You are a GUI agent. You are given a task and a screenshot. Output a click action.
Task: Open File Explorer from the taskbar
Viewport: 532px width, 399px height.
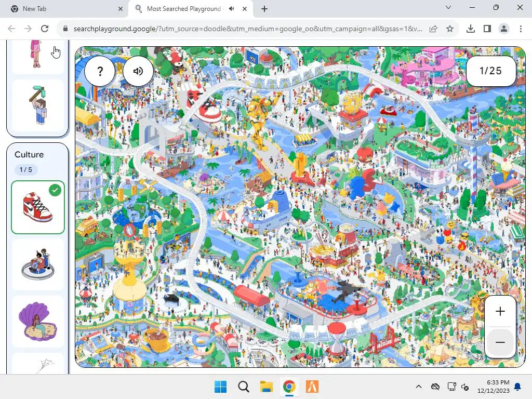pyautogui.click(x=267, y=387)
